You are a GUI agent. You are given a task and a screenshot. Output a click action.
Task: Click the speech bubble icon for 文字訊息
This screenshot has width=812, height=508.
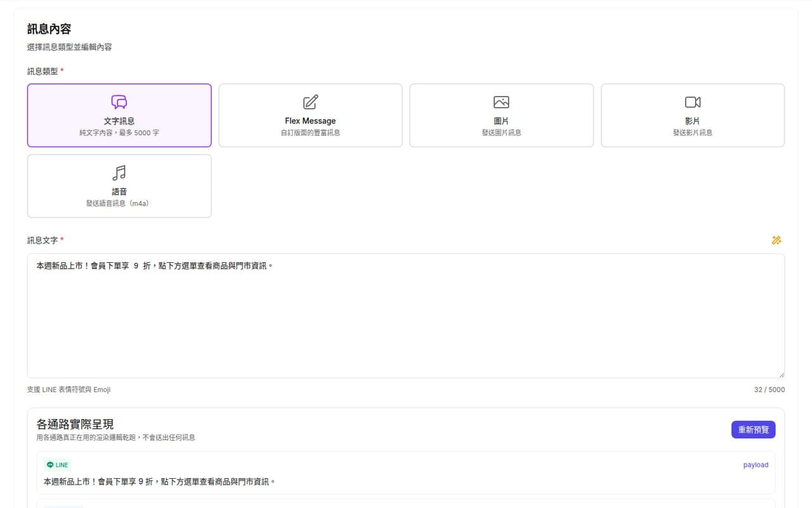tap(119, 102)
